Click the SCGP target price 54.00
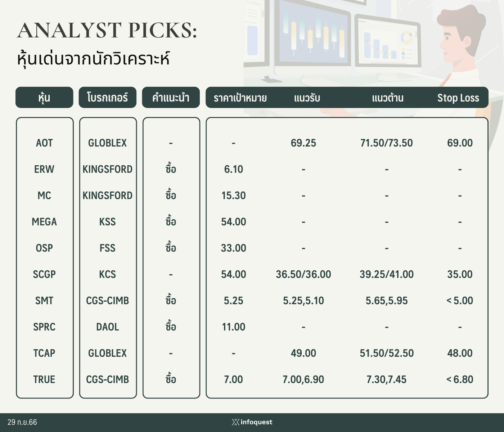The image size is (504, 432). pos(234,274)
